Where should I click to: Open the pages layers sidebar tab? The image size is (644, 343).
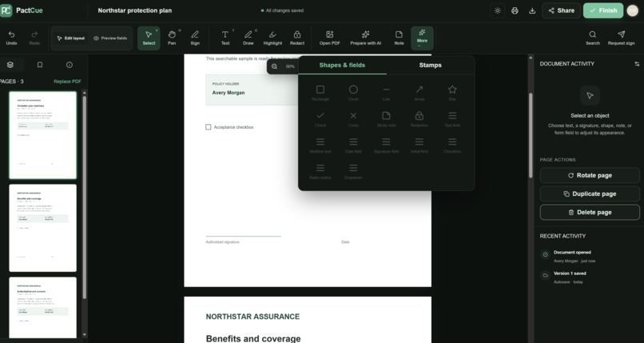(x=10, y=65)
